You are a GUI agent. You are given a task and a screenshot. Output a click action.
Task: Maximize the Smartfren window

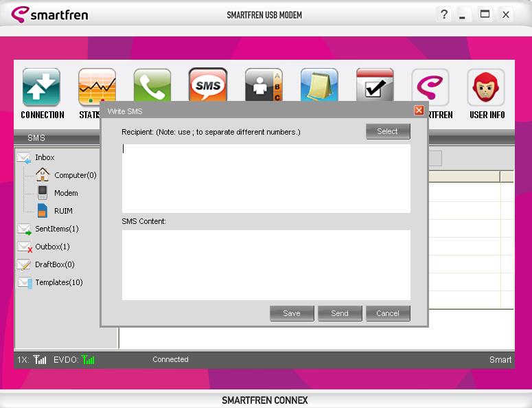click(485, 14)
